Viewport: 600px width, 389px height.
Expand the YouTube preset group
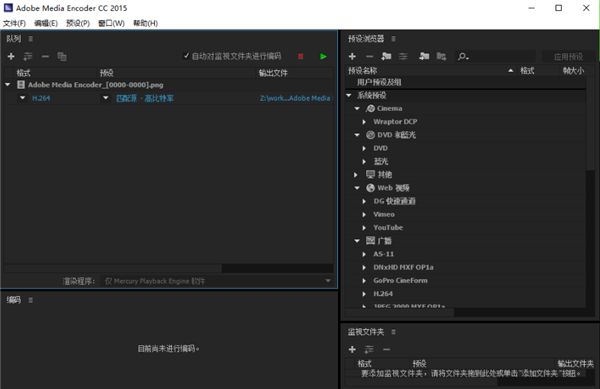[364, 228]
